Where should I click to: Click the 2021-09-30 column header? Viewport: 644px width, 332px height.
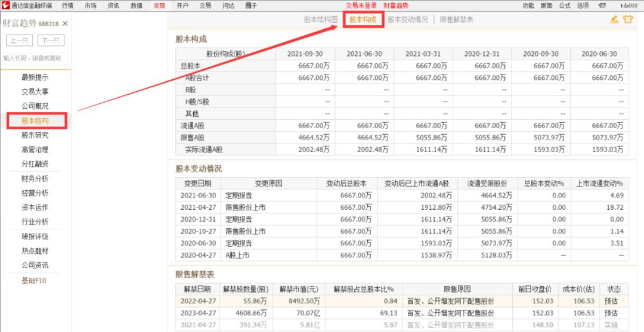tap(305, 54)
